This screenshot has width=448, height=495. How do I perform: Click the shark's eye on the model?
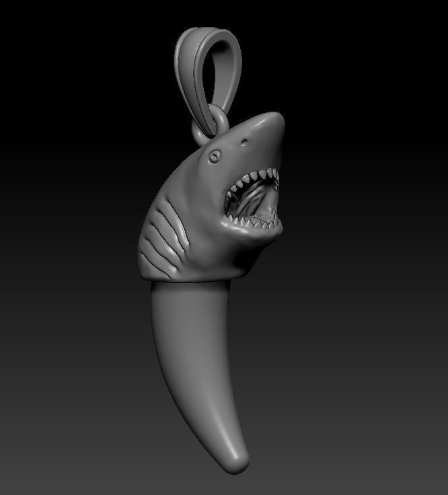click(x=215, y=155)
